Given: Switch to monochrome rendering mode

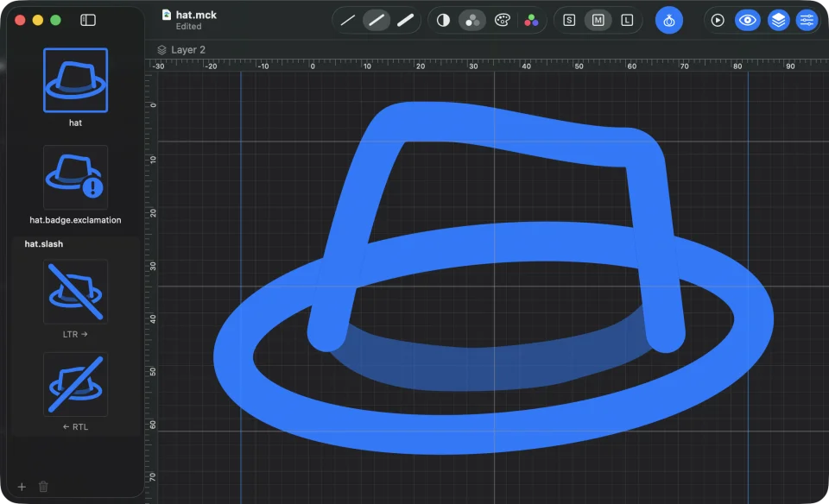Looking at the screenshot, I should (443, 21).
